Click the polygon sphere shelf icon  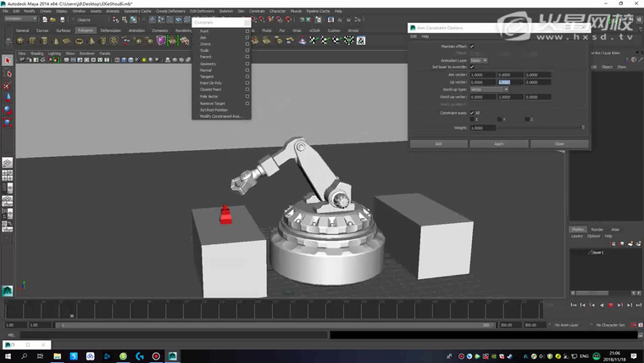[19, 41]
